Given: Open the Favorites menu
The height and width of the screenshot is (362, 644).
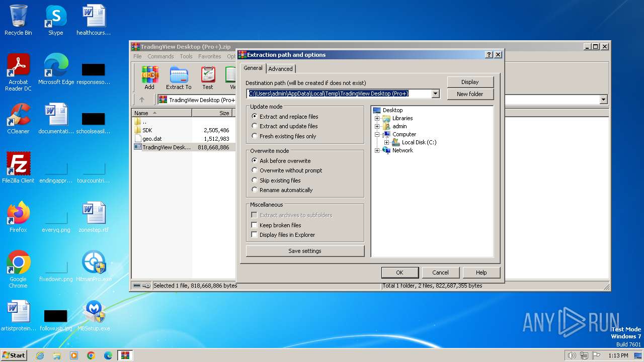Looking at the screenshot, I should 209,56.
